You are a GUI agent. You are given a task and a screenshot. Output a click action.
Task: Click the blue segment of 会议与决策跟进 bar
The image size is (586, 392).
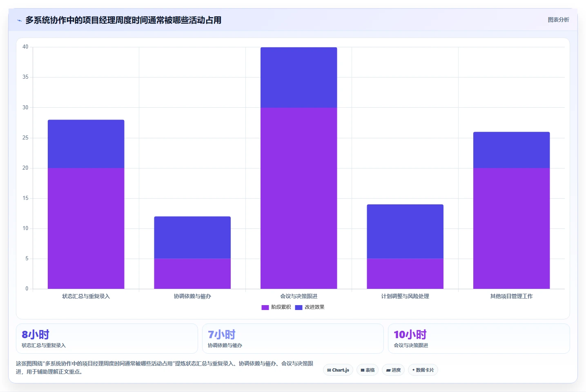point(299,78)
